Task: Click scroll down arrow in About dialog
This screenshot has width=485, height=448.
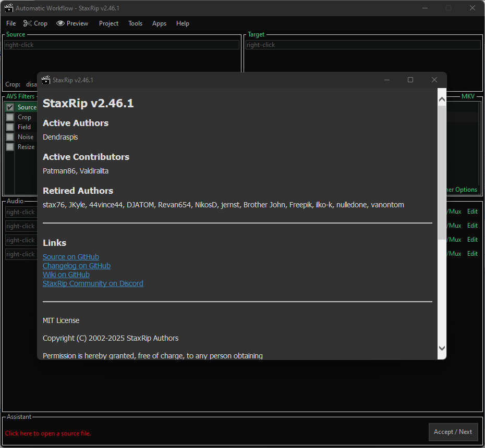Action: (x=442, y=348)
